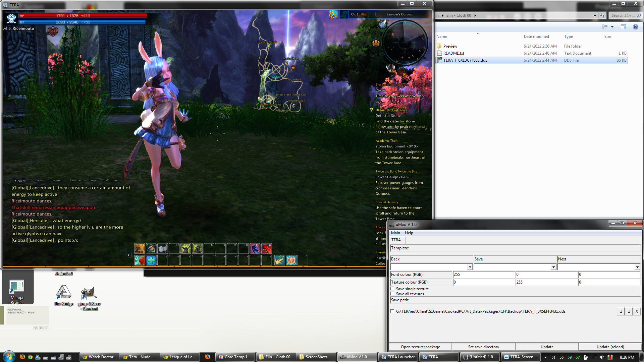This screenshot has height=362, width=644.
Task: Click the green cross healing skill icon
Action: tap(151, 260)
